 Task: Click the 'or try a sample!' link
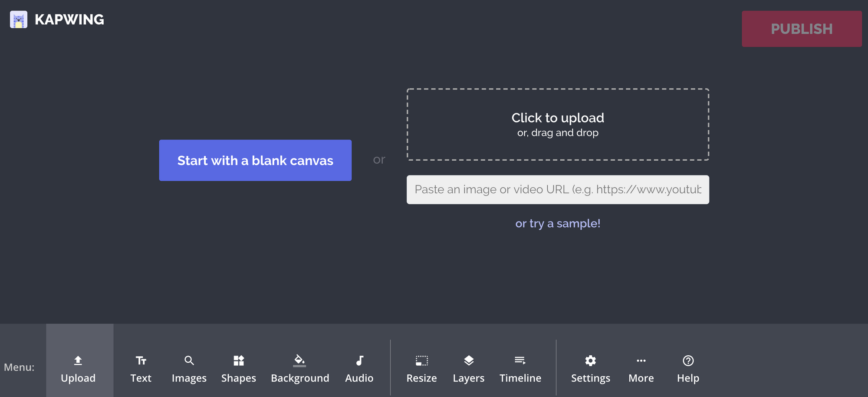[x=558, y=223]
